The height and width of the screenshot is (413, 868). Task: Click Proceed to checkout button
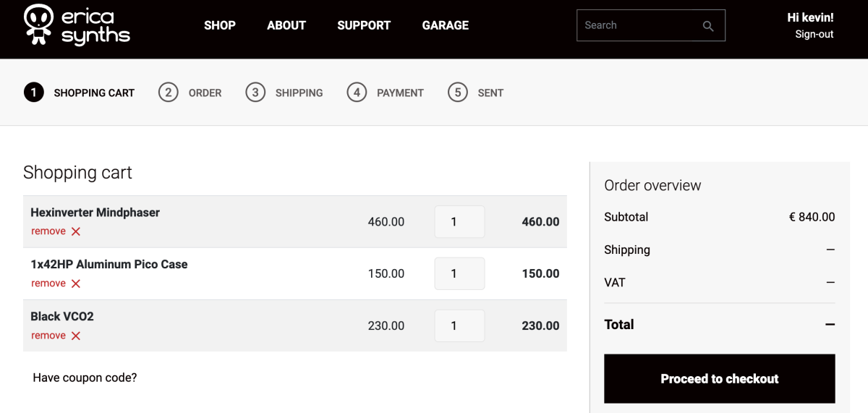[x=720, y=378]
